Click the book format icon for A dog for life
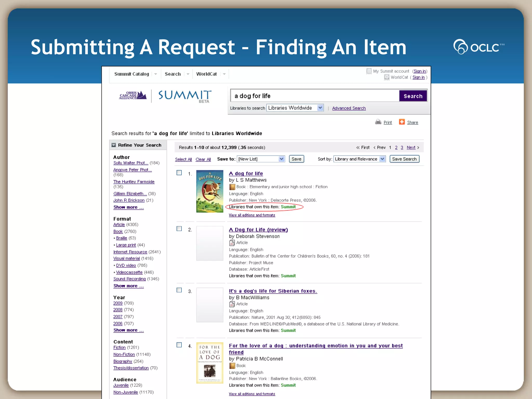 coord(232,187)
